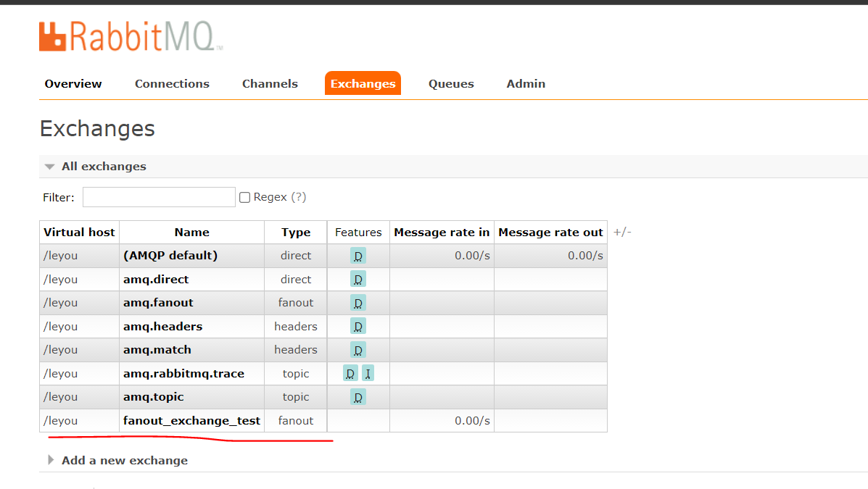Viewport: 868px width, 489px height.
Task: Go to the Queues tab
Action: pyautogui.click(x=451, y=83)
